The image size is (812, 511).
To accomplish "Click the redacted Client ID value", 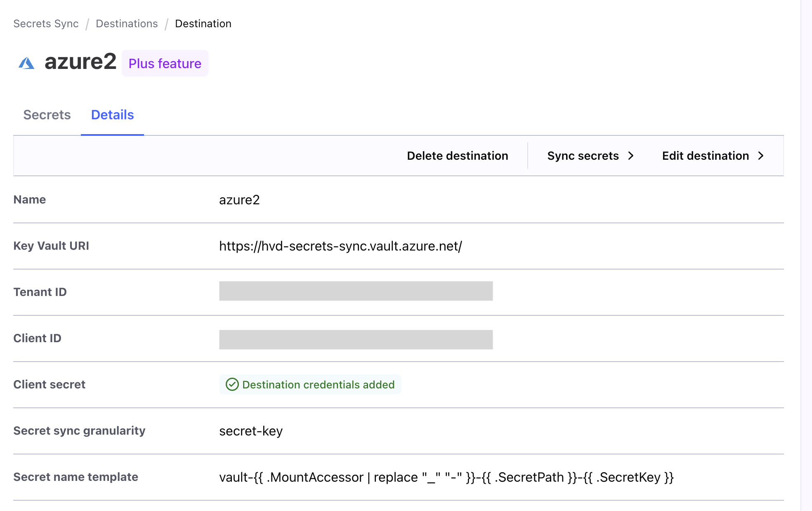I will [x=356, y=339].
